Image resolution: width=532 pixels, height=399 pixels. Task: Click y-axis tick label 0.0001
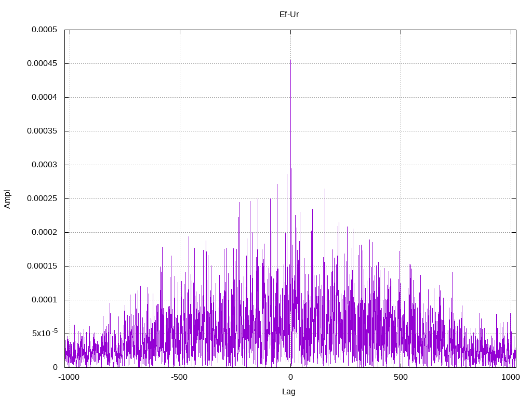45,300
